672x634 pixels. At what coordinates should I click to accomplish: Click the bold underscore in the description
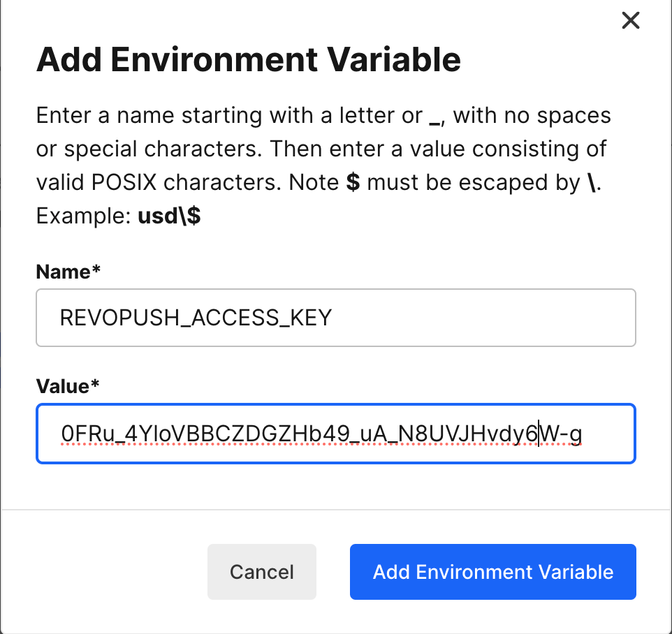click(x=434, y=116)
